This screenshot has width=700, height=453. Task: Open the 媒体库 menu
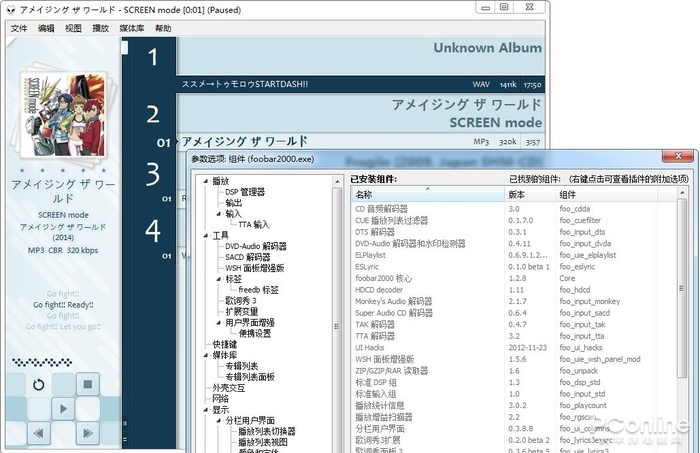point(132,29)
